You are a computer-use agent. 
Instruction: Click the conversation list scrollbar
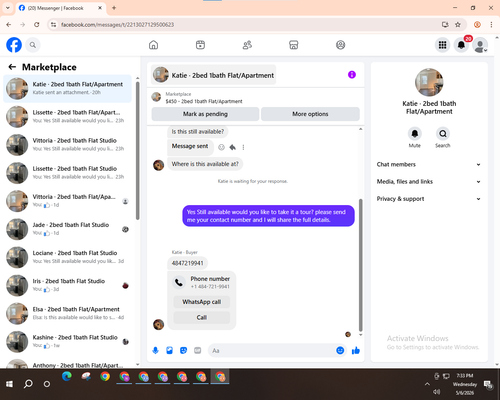click(x=138, y=150)
